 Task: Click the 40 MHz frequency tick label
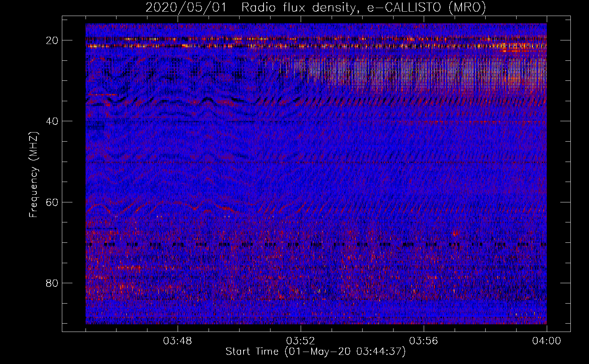pos(52,121)
